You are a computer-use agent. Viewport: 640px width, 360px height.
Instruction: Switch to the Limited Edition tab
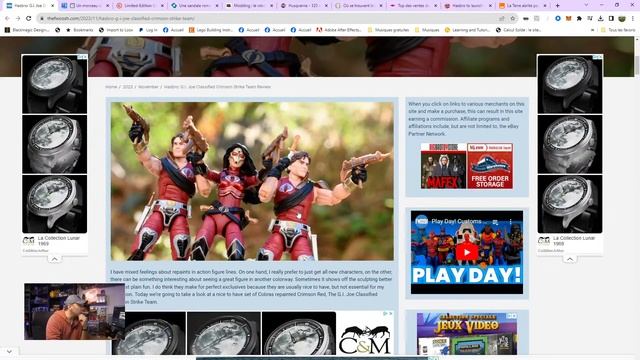pyautogui.click(x=139, y=6)
